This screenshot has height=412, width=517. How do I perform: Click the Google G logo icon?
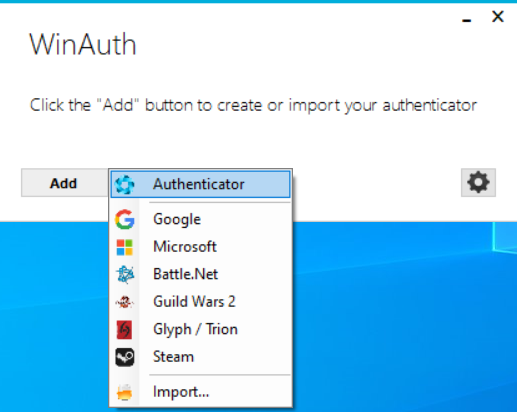point(125,219)
